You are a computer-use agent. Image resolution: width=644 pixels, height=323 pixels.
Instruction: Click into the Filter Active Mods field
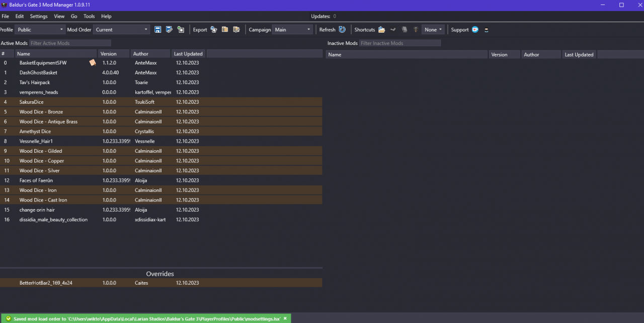pos(70,43)
